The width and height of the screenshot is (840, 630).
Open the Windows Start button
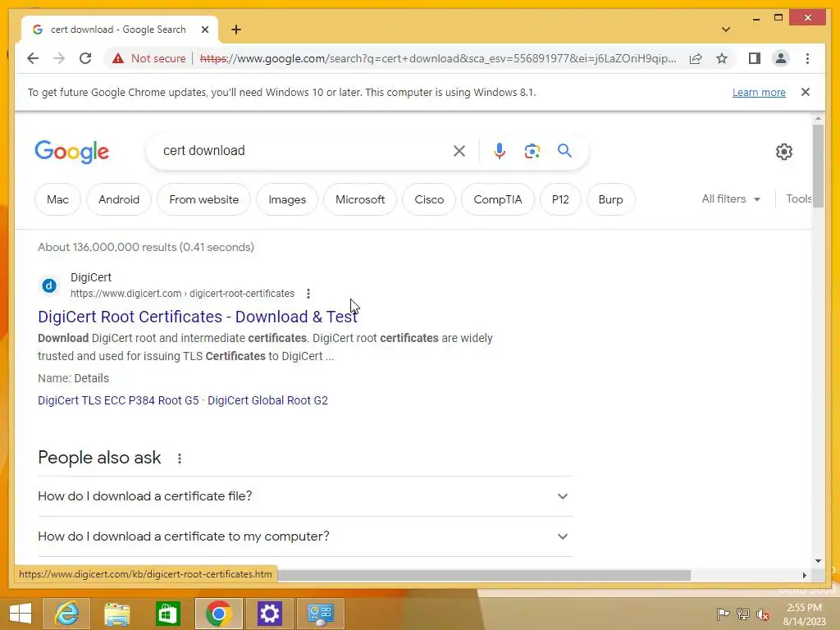pos(21,614)
